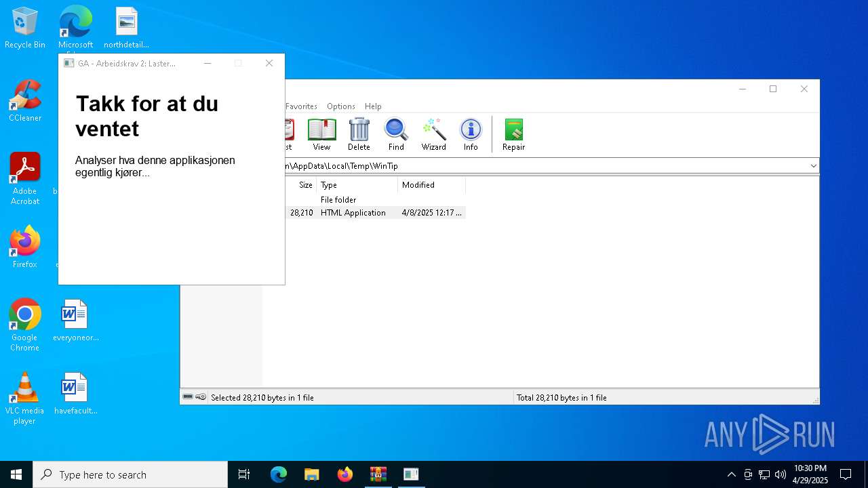Select the File folder row

(x=375, y=200)
